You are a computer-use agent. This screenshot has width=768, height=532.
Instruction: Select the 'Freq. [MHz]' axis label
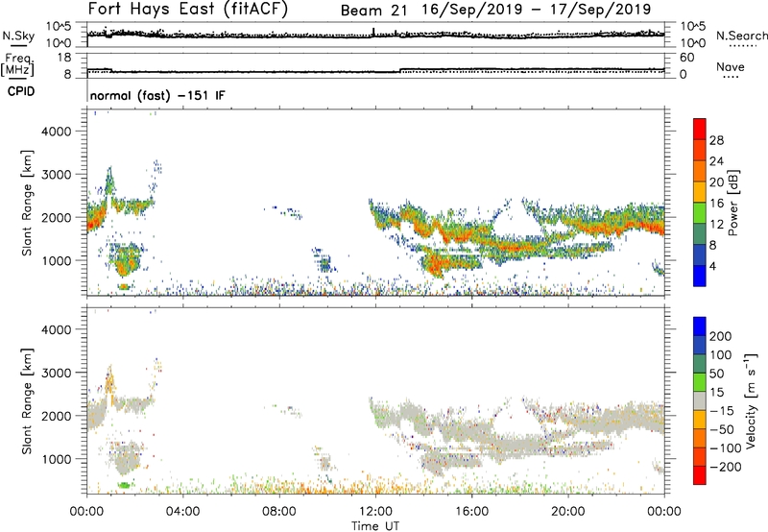point(18,65)
